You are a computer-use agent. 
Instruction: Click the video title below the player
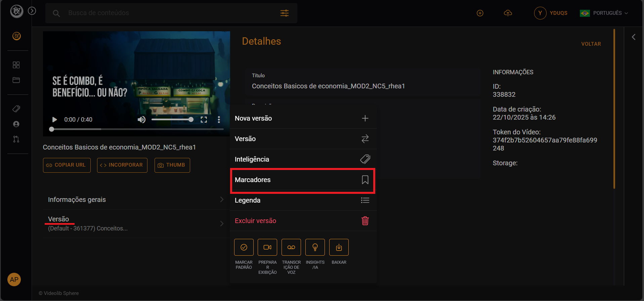click(x=119, y=147)
